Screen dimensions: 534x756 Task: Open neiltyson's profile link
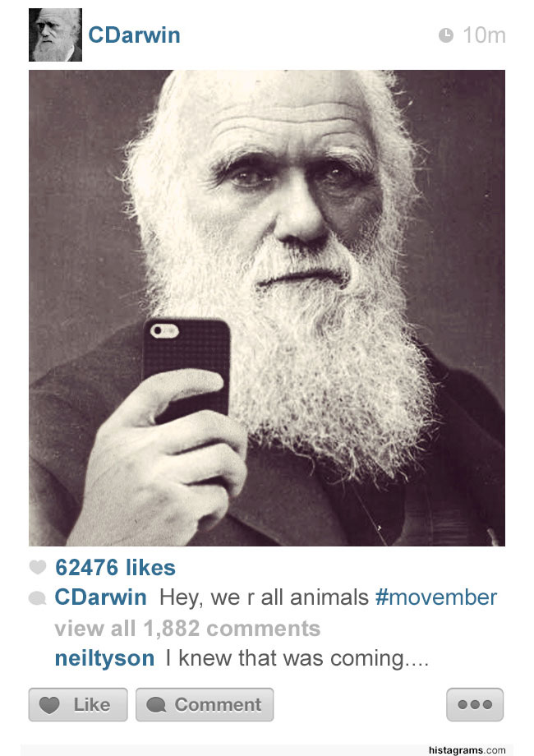click(x=104, y=658)
